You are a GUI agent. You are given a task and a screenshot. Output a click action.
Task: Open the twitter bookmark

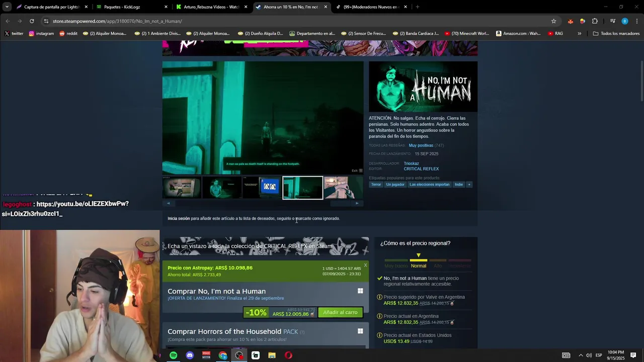[14, 34]
